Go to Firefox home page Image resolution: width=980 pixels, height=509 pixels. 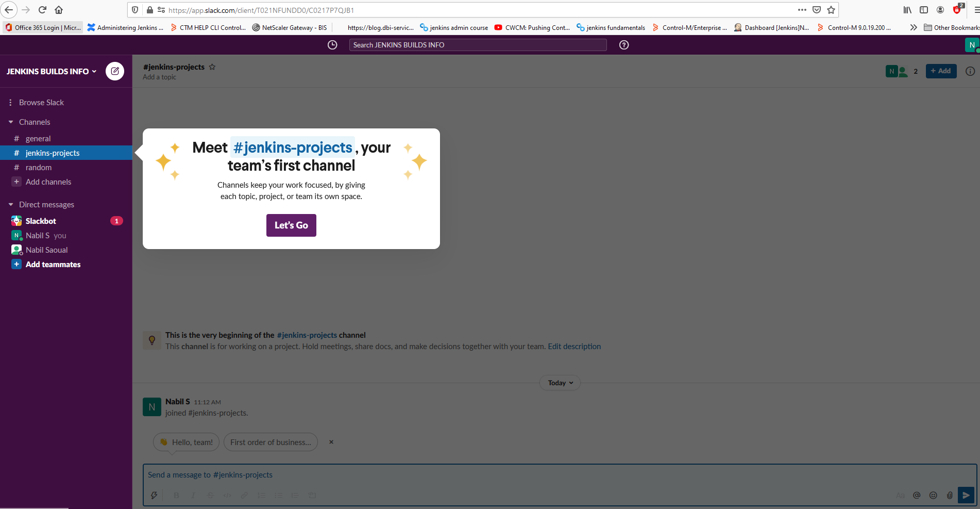pyautogui.click(x=59, y=10)
